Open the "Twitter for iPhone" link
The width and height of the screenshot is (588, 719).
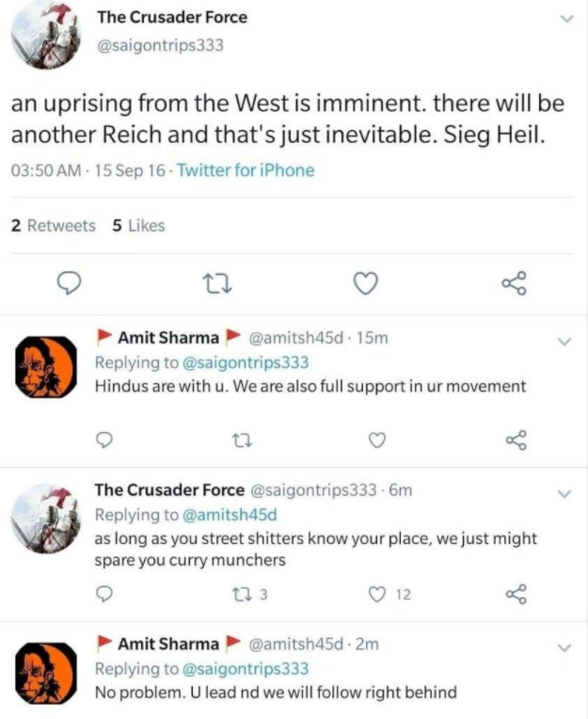(x=246, y=170)
